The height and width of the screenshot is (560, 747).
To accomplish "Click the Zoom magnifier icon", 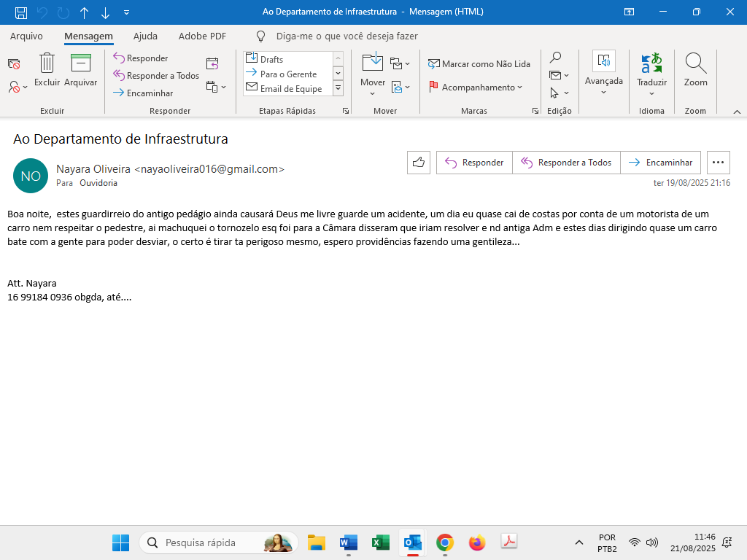I will click(695, 64).
